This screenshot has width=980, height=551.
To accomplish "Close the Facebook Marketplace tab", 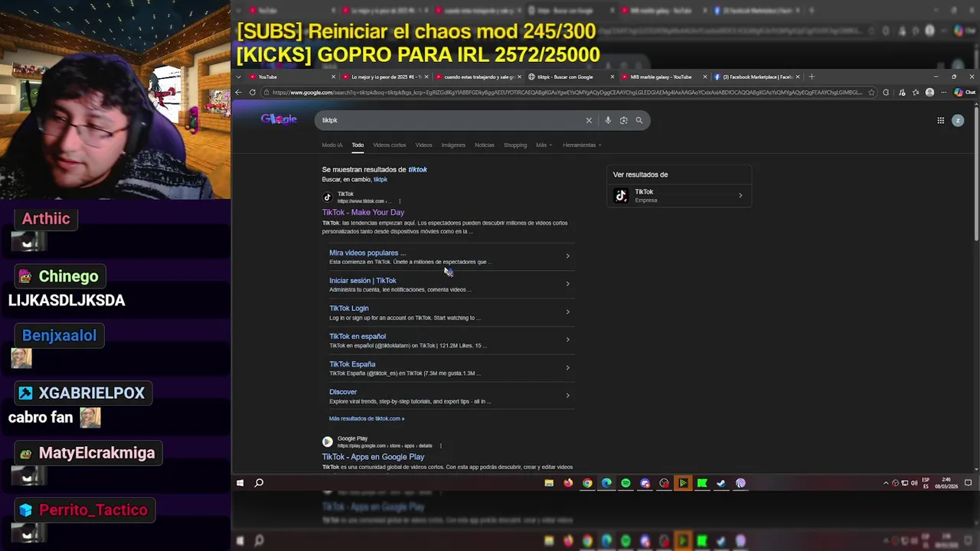I will [x=798, y=77].
